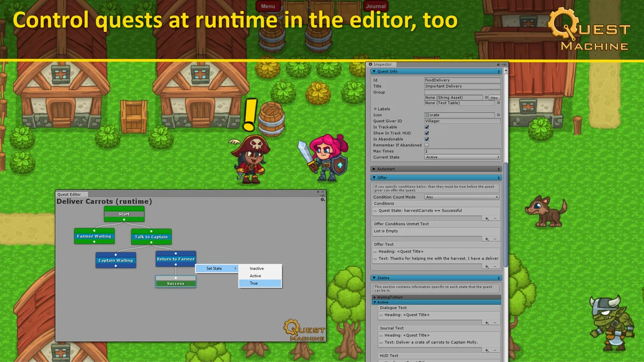Click the object picker next to None (String Asset)
The height and width of the screenshot is (362, 644).
click(x=486, y=97)
